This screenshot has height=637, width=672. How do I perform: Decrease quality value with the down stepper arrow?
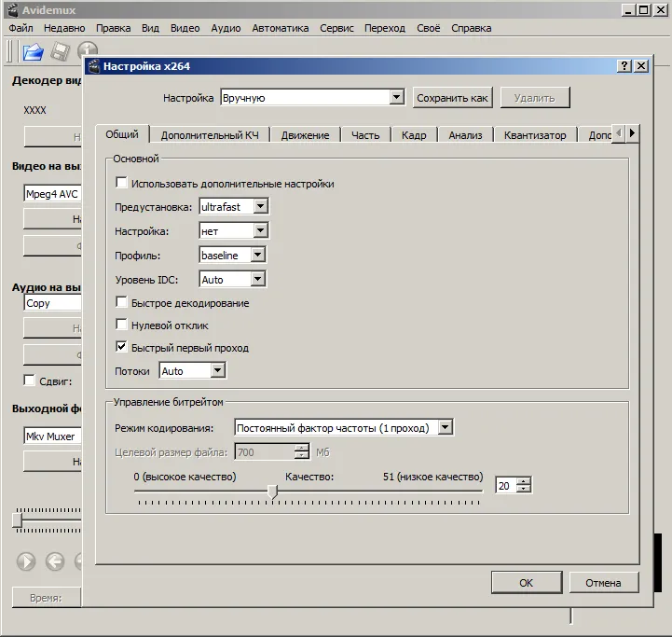coord(524,490)
